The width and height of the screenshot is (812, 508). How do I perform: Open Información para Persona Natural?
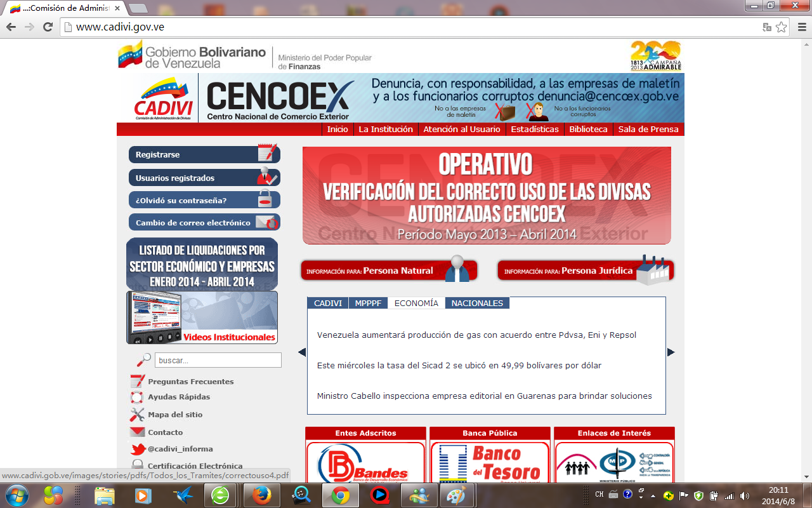(x=389, y=270)
